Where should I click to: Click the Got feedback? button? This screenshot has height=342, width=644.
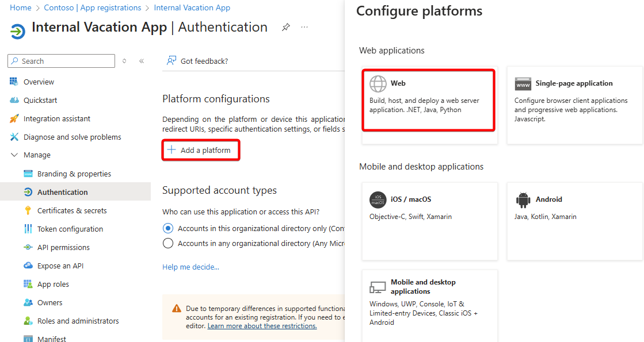(x=197, y=61)
